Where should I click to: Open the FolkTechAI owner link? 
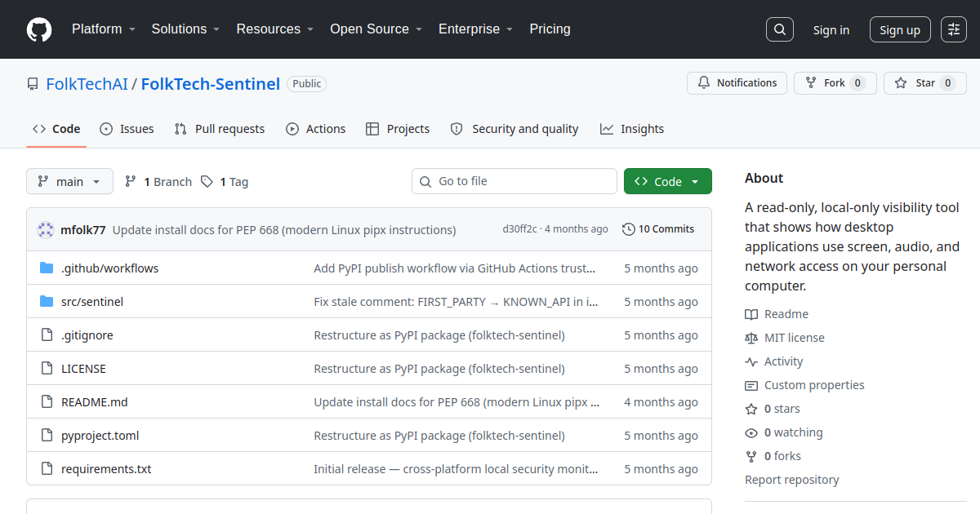87,84
